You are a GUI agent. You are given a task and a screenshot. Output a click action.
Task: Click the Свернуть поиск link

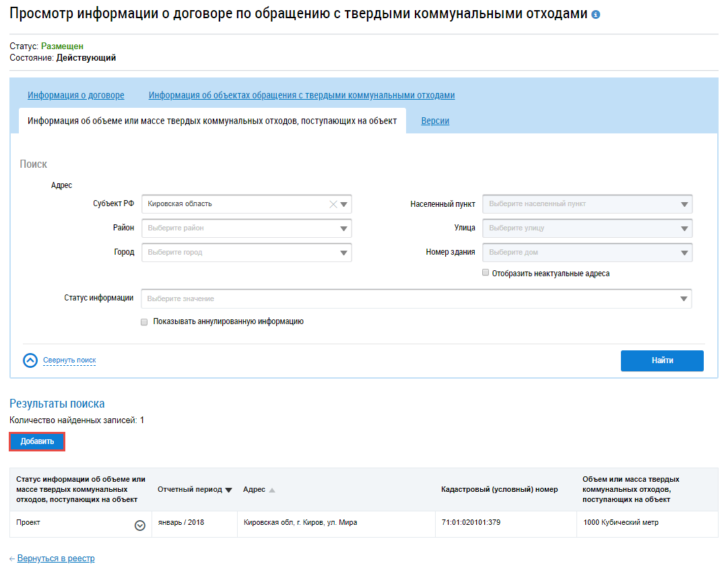tap(69, 360)
